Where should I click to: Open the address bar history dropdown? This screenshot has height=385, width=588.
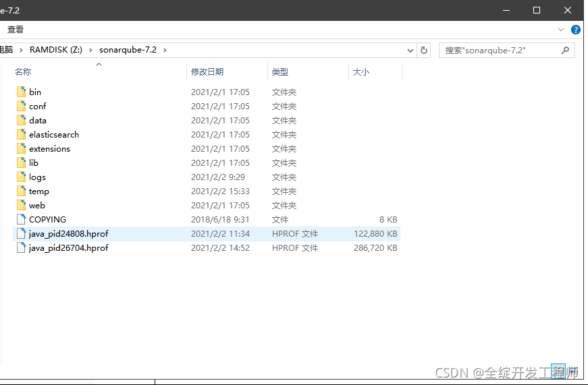click(x=410, y=50)
